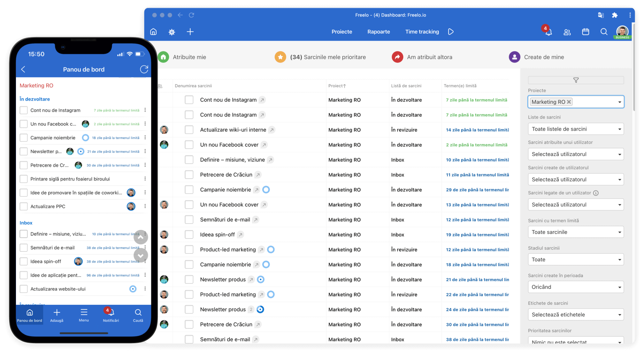
Task: Switch to Am atribuit altora tab
Action: click(422, 57)
